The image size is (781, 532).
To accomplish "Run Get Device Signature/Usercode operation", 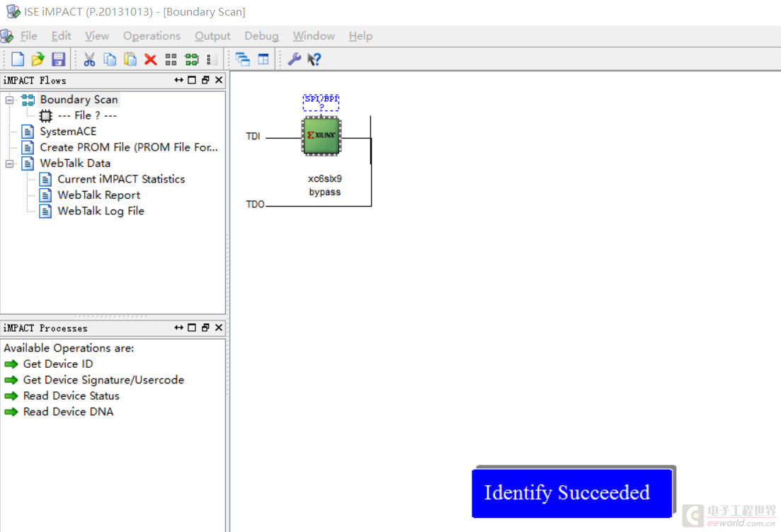I will (103, 380).
